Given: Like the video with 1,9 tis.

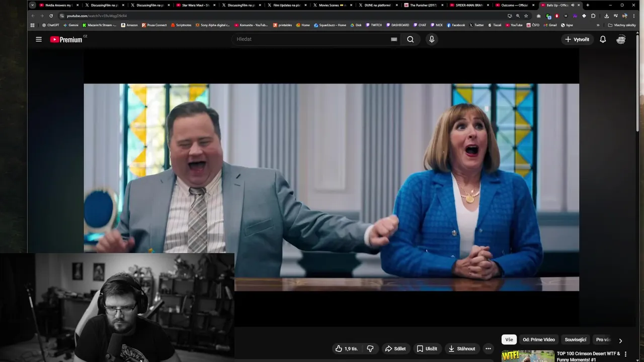Looking at the screenshot, I should point(347,348).
